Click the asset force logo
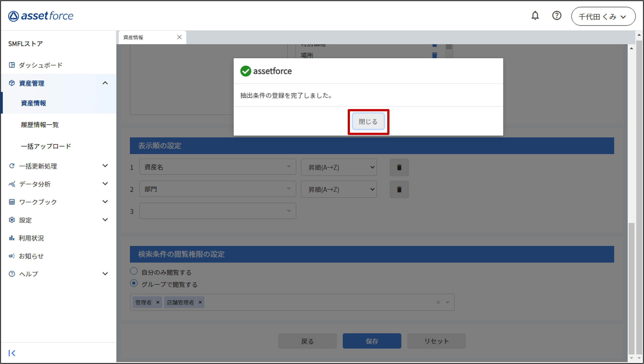The image size is (644, 364). [x=41, y=16]
